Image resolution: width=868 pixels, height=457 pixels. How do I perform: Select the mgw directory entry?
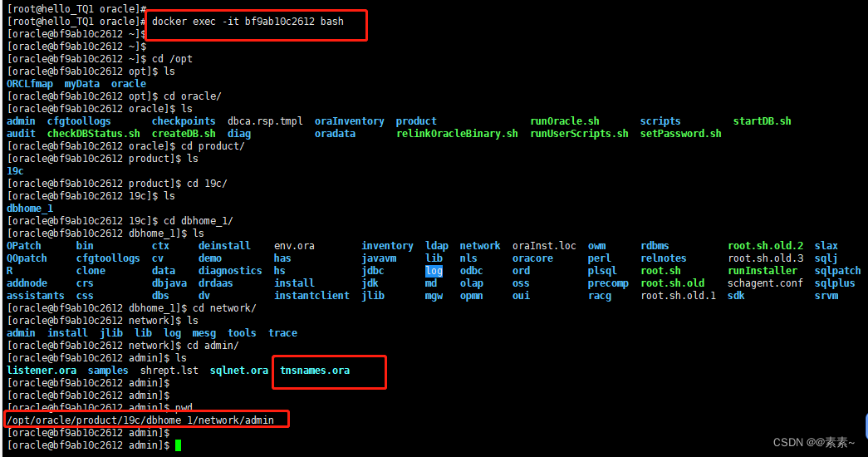[x=434, y=296]
